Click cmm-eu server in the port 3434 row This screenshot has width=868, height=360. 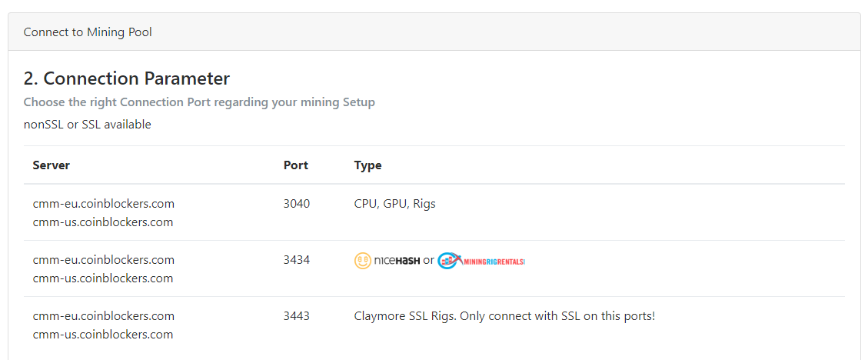[104, 260]
